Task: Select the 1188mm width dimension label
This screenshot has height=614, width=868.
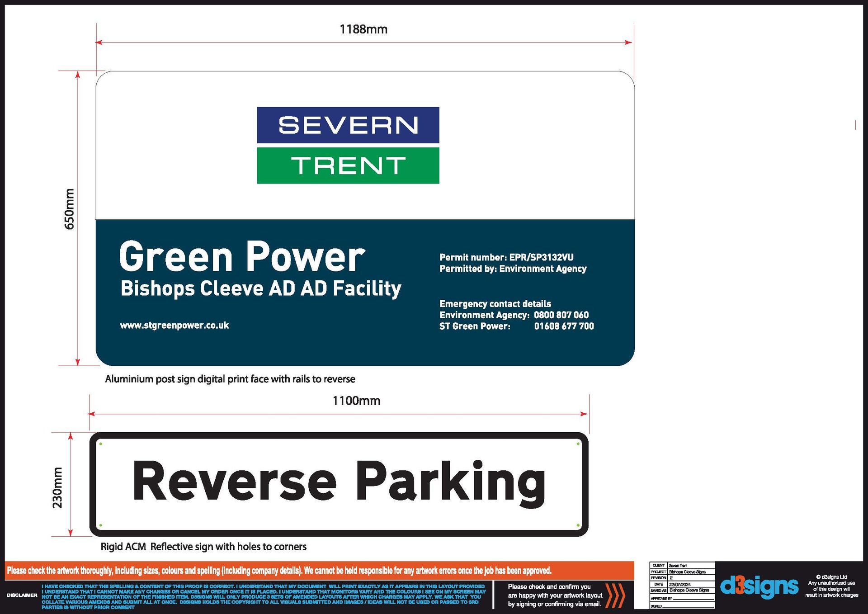Action: pyautogui.click(x=363, y=29)
